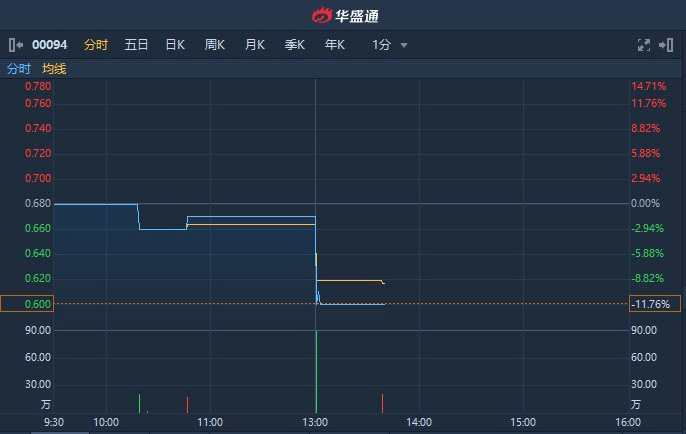Click the 14:00 time axis label
Viewport: 686px width, 434px height.
[419, 422]
